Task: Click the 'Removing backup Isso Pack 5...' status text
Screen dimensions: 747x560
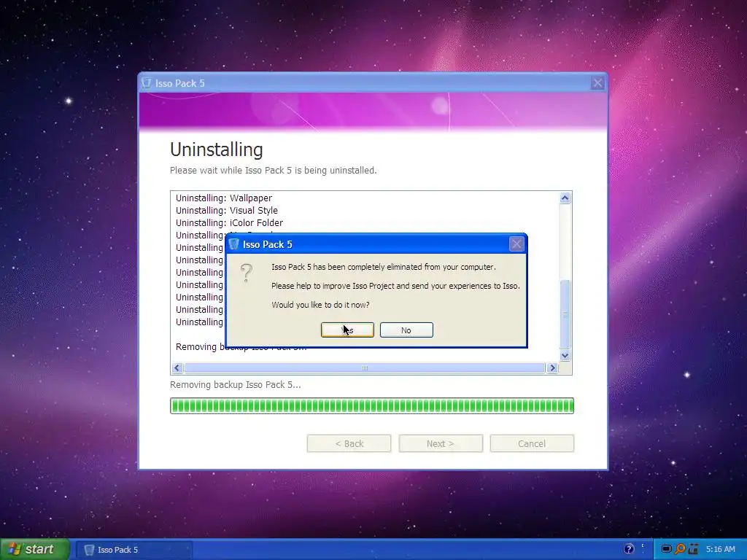Action: click(x=236, y=385)
